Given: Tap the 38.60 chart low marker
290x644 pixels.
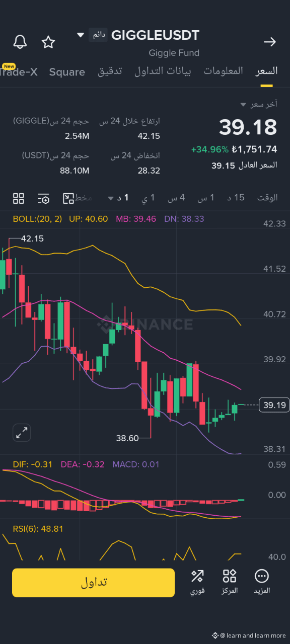Looking at the screenshot, I should coord(127,438).
